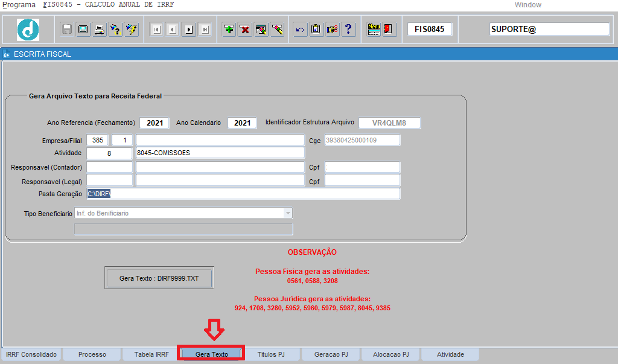Click Empresa field with value 385

[97, 140]
